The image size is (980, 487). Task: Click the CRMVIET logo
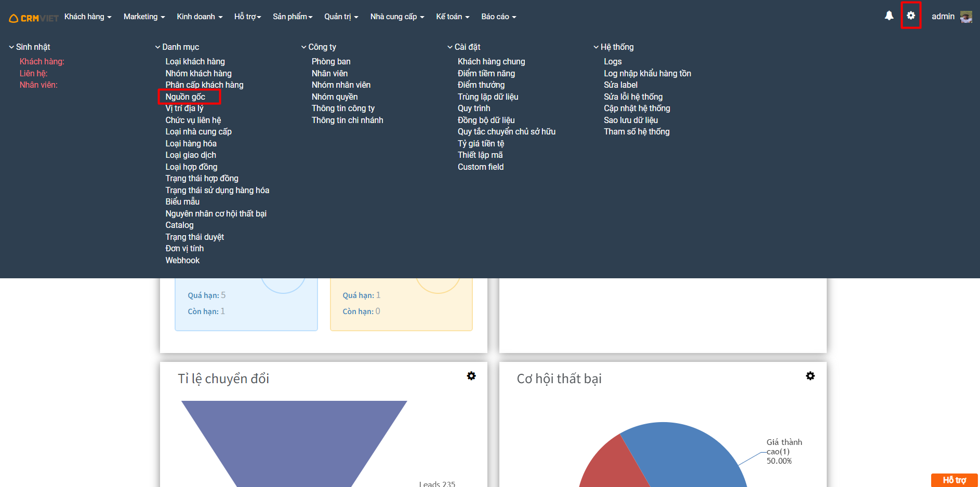(34, 18)
